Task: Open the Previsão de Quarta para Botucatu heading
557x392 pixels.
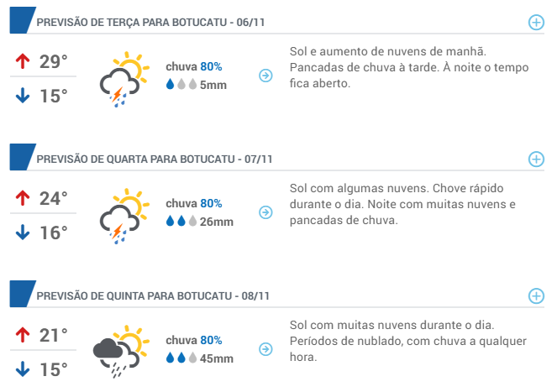Action: 155,159
